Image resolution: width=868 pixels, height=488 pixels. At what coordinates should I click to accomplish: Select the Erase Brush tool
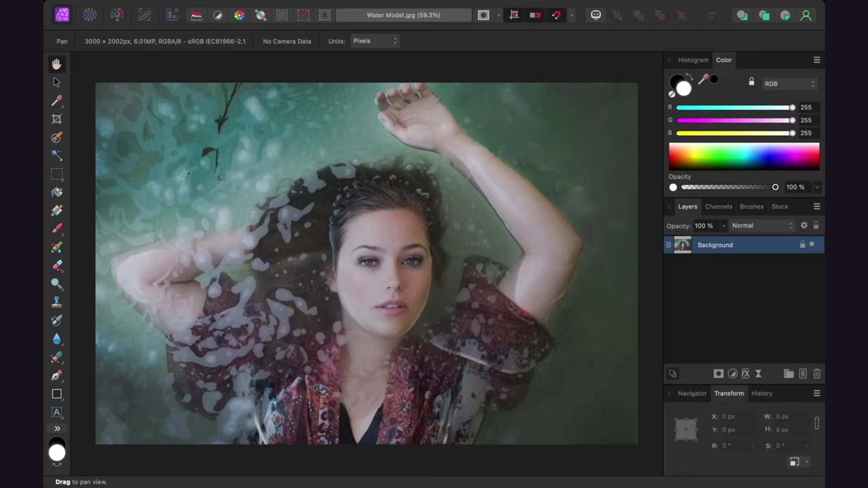(x=57, y=265)
